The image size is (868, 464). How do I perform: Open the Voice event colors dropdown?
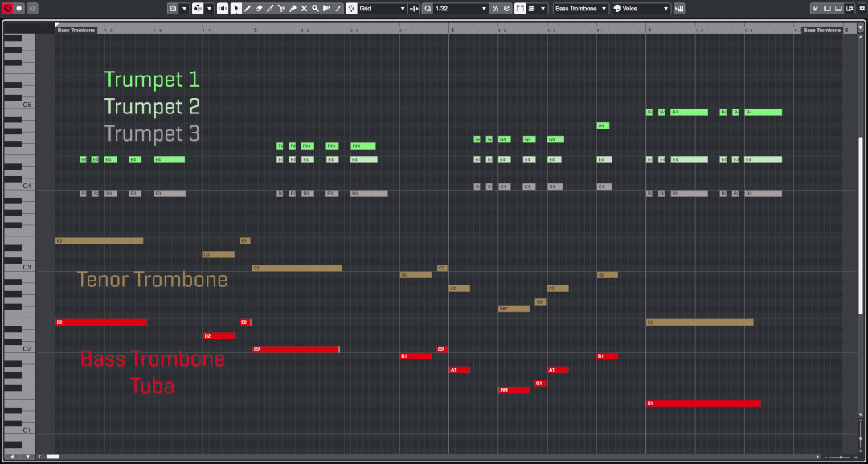pos(641,8)
